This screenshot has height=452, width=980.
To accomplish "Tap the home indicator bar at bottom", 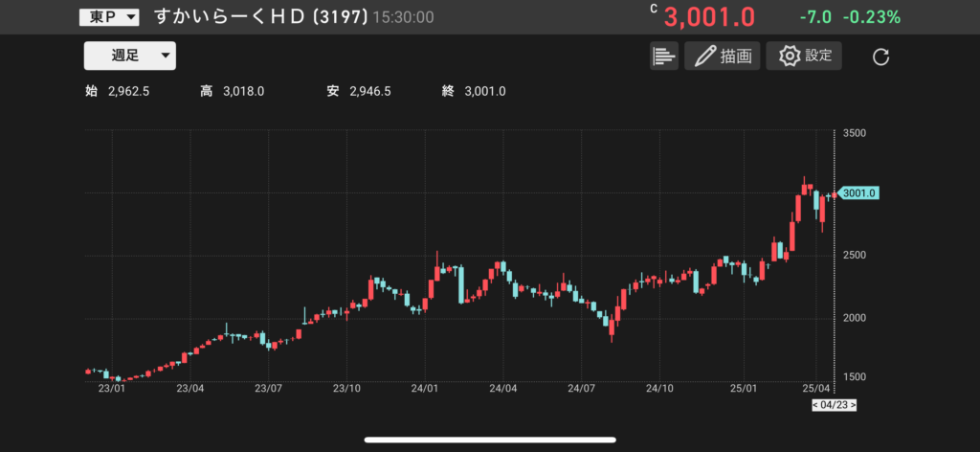I will (490, 441).
